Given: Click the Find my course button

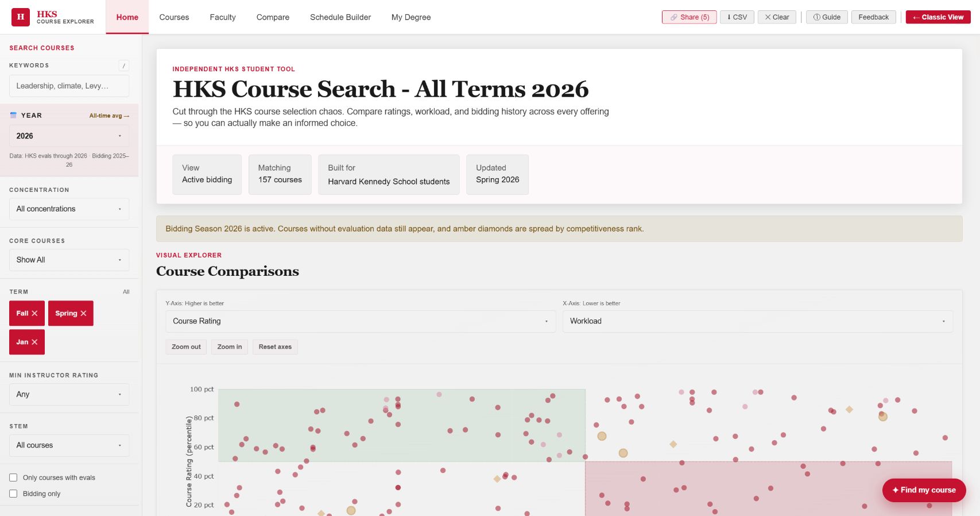Looking at the screenshot, I should pyautogui.click(x=924, y=490).
